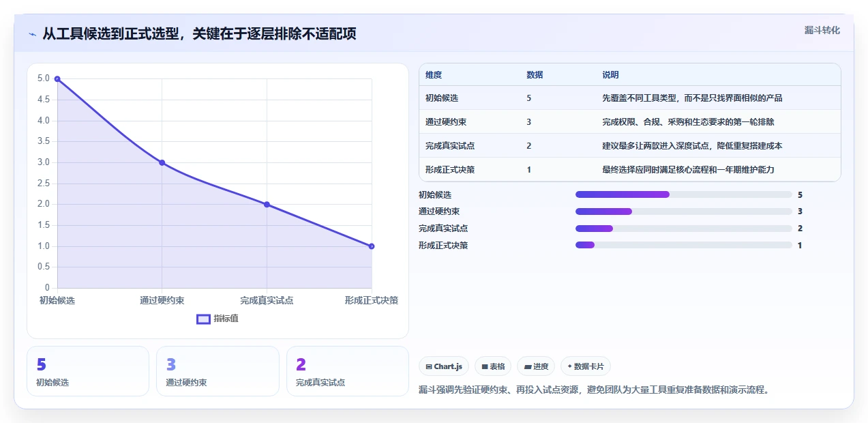Click the 指标值 legend label
The height and width of the screenshot is (423, 868).
[x=226, y=319]
